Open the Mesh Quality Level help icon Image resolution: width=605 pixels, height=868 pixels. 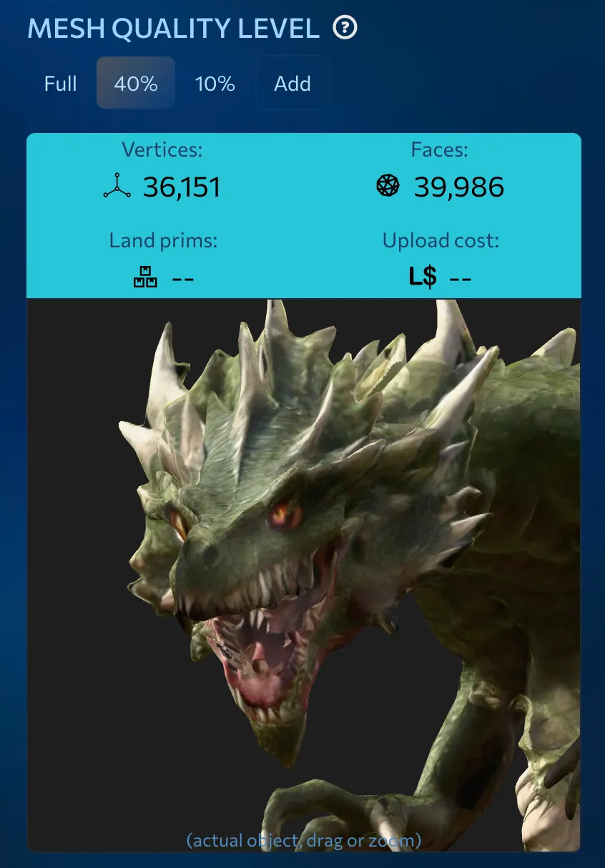coord(345,29)
